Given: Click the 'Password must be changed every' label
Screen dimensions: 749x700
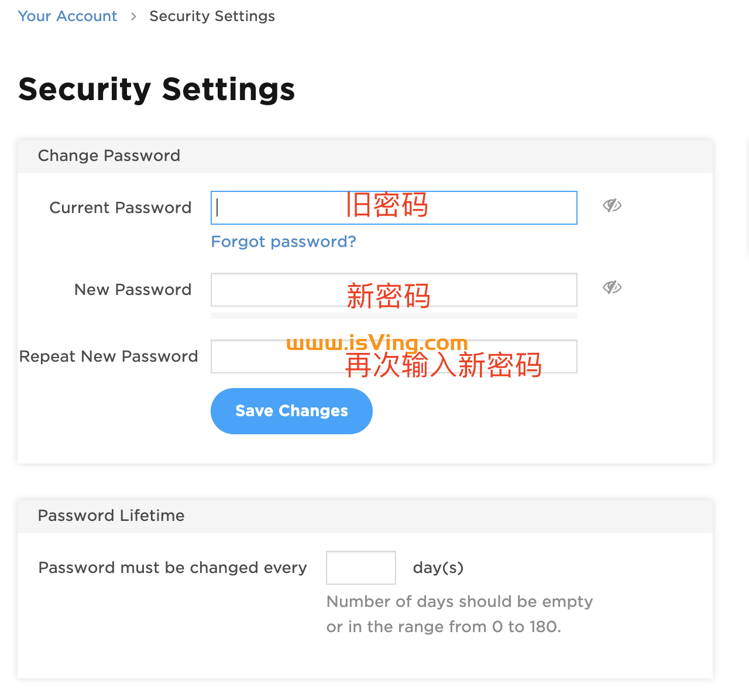Looking at the screenshot, I should pos(172,568).
